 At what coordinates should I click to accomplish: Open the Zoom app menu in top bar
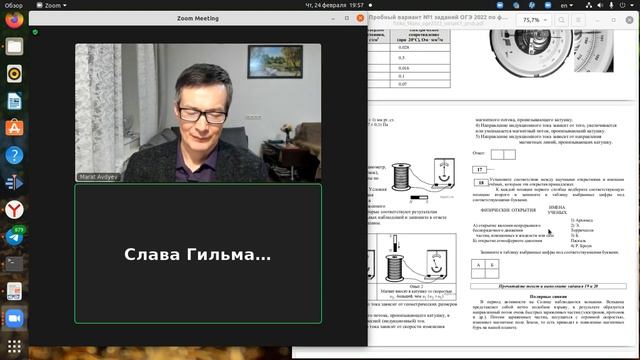tap(52, 5)
